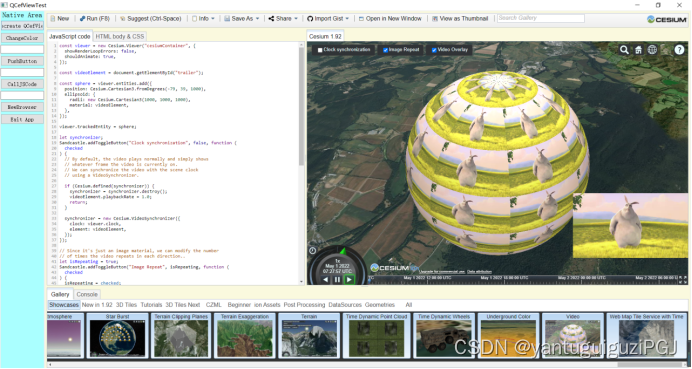This screenshot has height=369, width=692.
Task: Open the Terrain demo thumbnail
Action: pyautogui.click(x=309, y=335)
